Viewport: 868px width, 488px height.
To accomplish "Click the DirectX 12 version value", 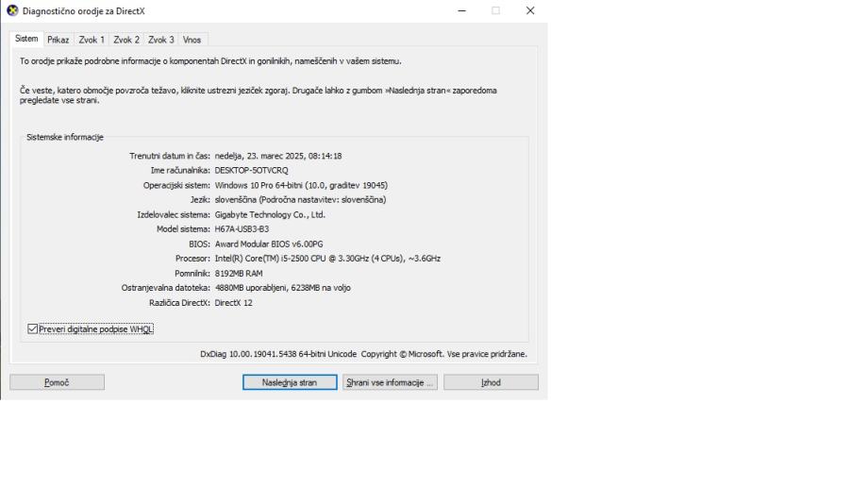I will click(234, 303).
